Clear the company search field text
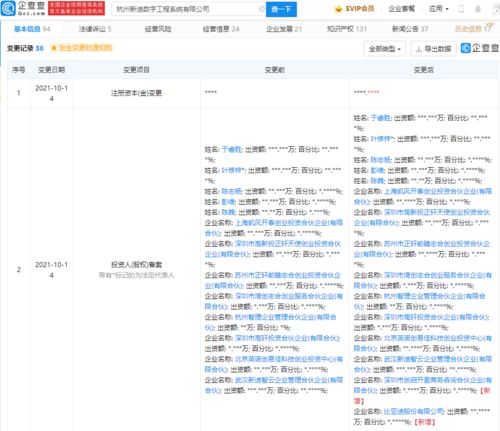Screen dimensions: 500x431 (262, 9)
